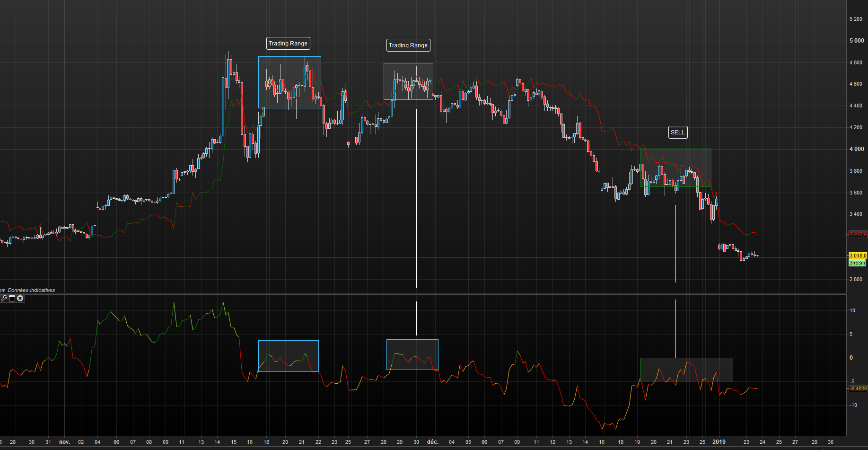This screenshot has height=450, width=868.
Task: Select the 2019 marker on time axis
Action: coord(719,442)
